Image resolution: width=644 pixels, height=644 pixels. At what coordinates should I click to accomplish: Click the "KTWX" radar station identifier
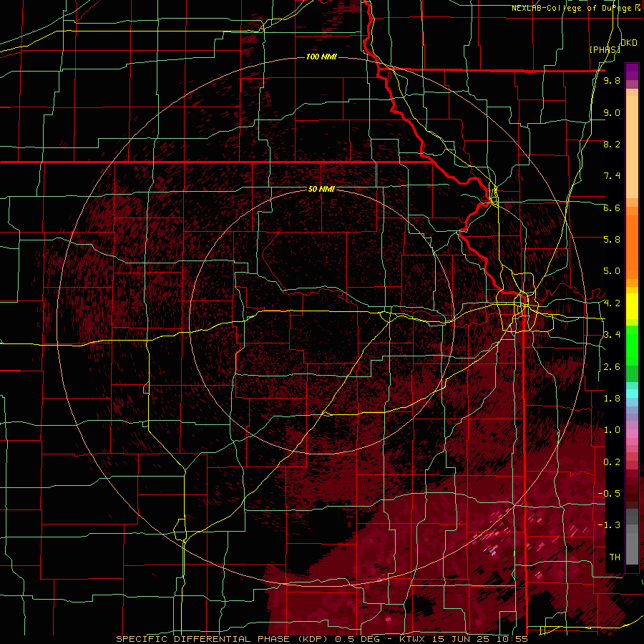(412, 639)
